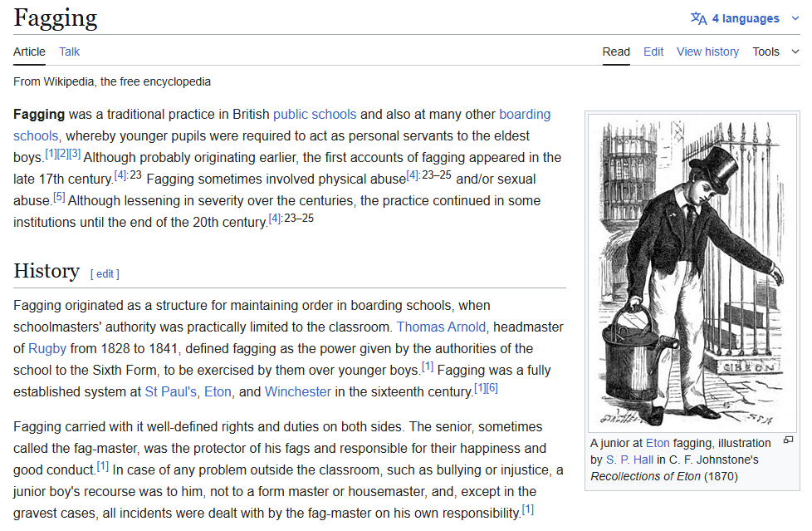812x531 pixels.
Task: Click citation [4] after physical abuse
Action: 412,175
